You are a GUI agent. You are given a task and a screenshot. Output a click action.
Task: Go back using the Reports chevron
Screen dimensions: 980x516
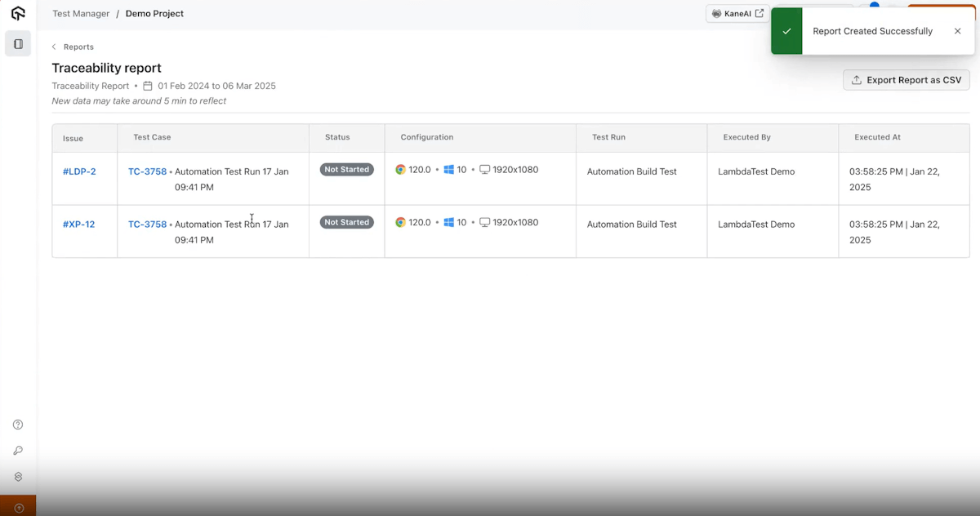tap(55, 47)
